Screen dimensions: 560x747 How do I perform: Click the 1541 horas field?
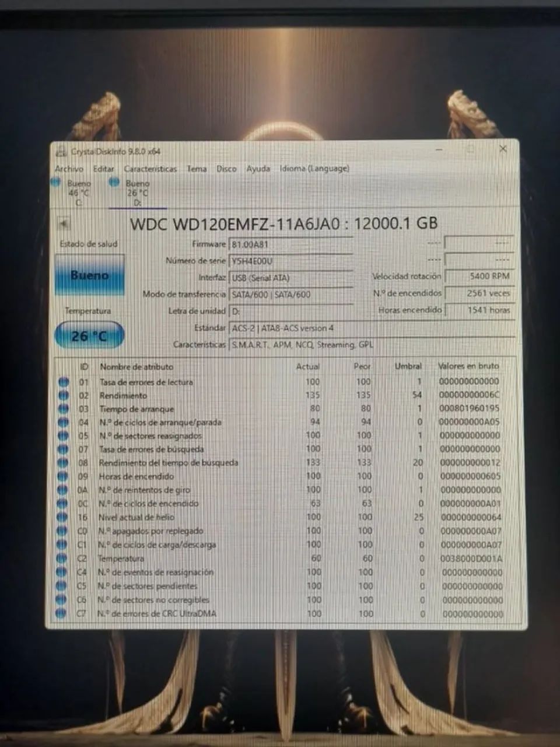pyautogui.click(x=479, y=310)
